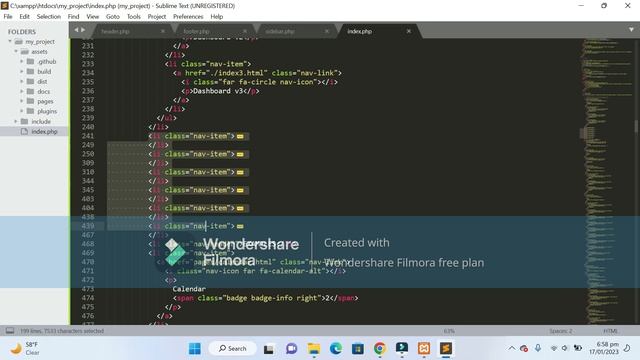This screenshot has width=640, height=360.
Task: Expand the docs folder
Action: coord(22,91)
